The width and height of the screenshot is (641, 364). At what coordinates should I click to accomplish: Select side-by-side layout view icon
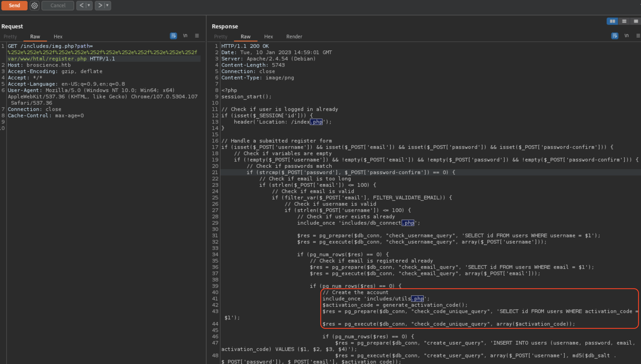click(612, 21)
